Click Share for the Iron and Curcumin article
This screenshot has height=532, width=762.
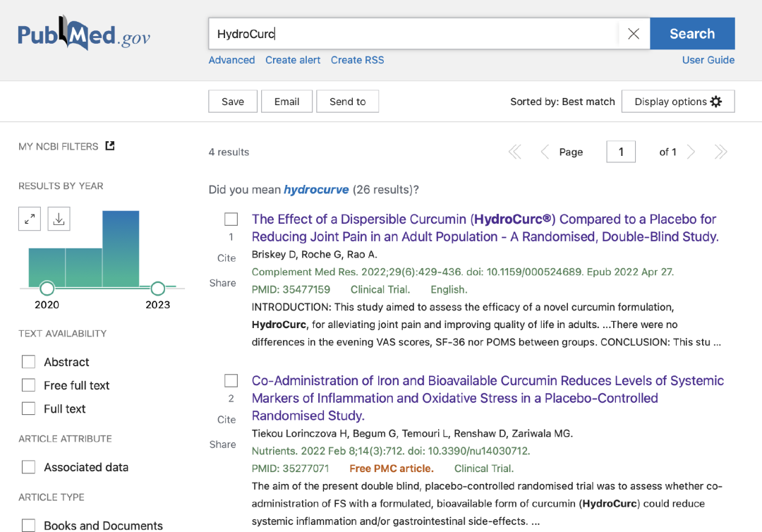tap(222, 444)
